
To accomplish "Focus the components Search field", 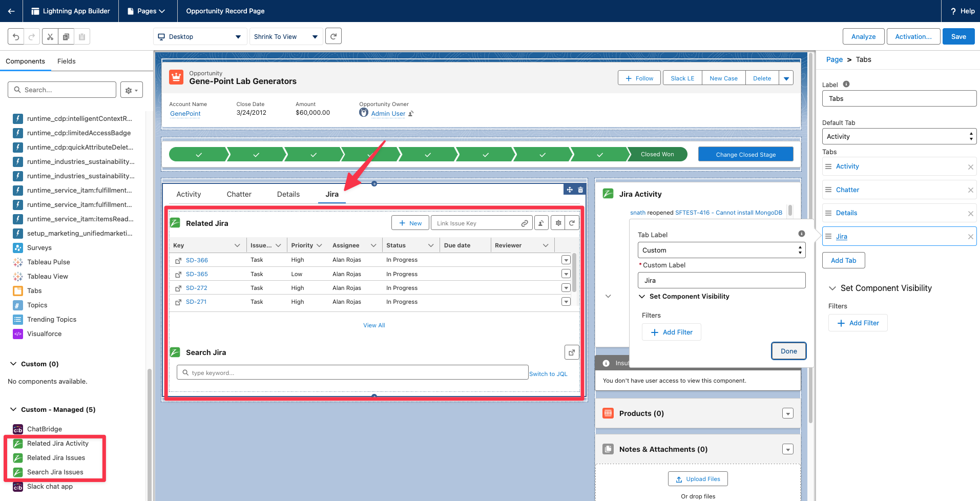I will (62, 90).
